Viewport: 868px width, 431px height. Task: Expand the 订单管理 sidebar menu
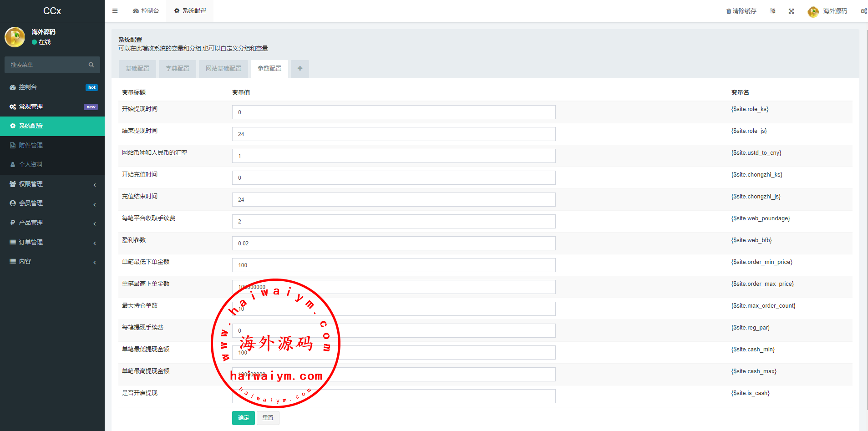point(52,242)
